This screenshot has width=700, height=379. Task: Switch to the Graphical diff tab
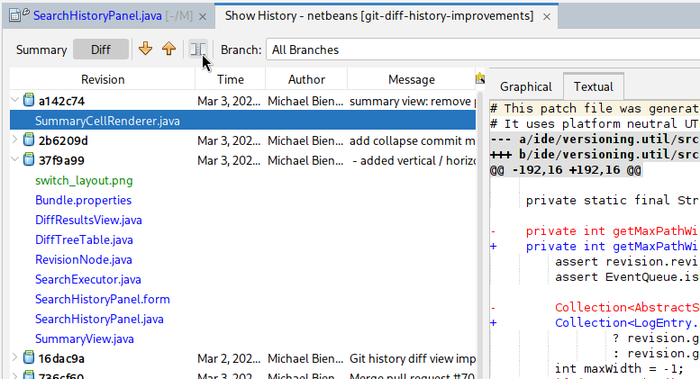525,87
